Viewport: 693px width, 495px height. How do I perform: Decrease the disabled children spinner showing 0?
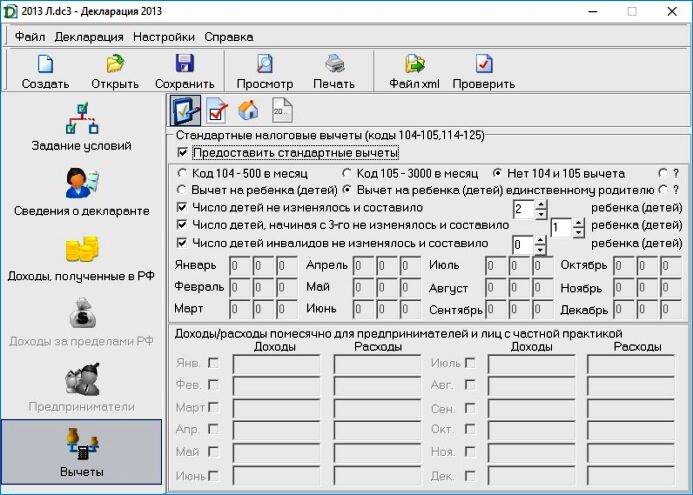tap(541, 248)
